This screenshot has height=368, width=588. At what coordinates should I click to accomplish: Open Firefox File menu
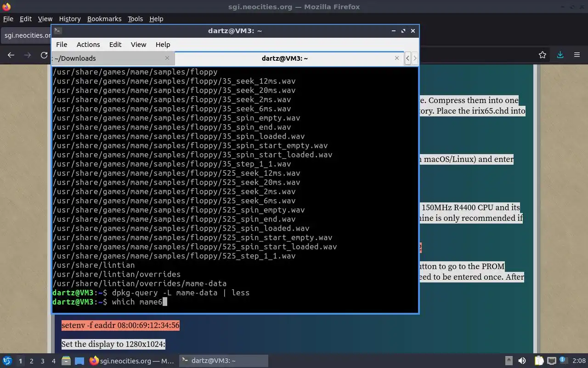tap(8, 19)
